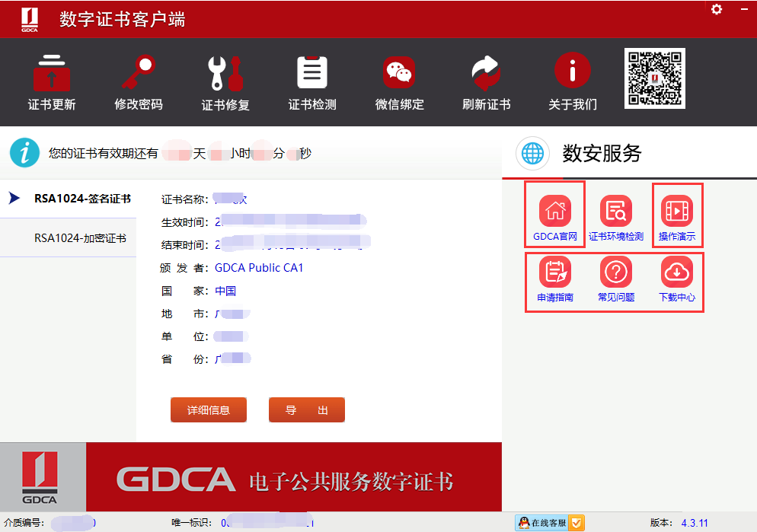This screenshot has height=532, width=757.
Task: Open the 操作演示 video demo
Action: click(677, 218)
